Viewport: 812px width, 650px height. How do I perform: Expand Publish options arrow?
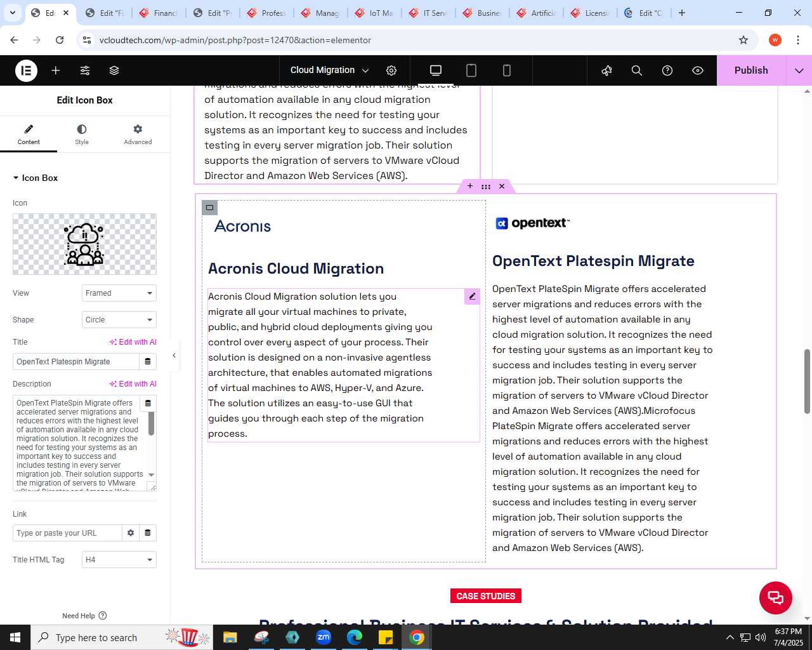tap(799, 70)
